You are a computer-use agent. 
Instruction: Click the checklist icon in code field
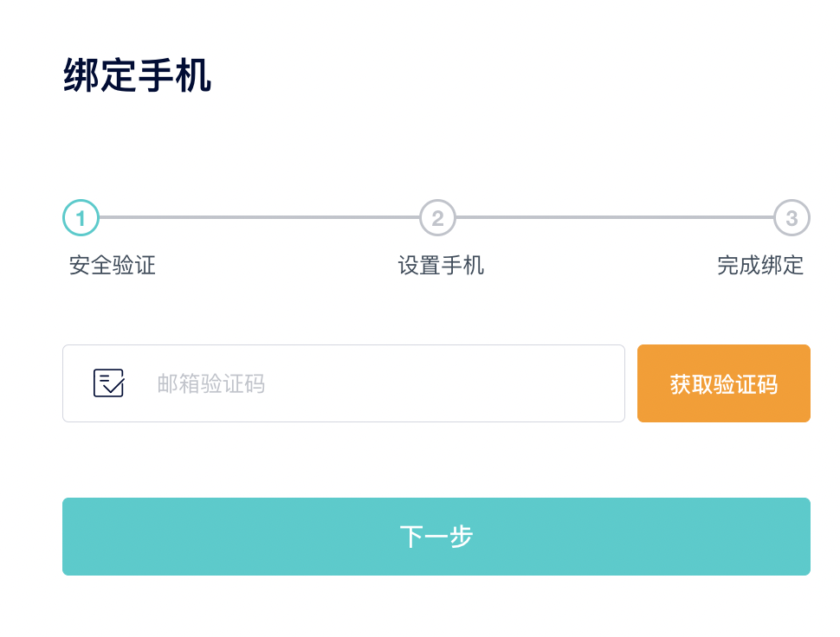(109, 383)
